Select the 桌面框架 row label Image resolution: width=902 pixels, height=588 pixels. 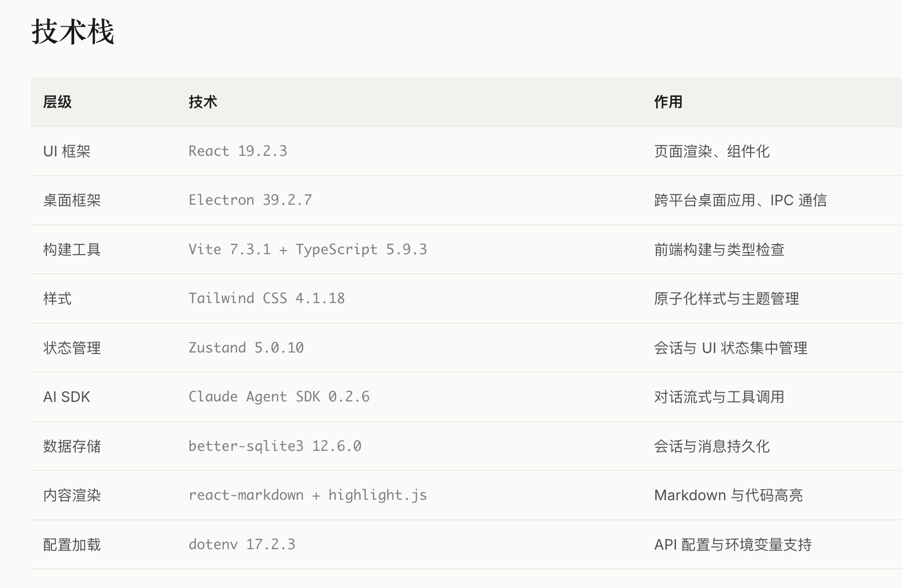point(72,200)
